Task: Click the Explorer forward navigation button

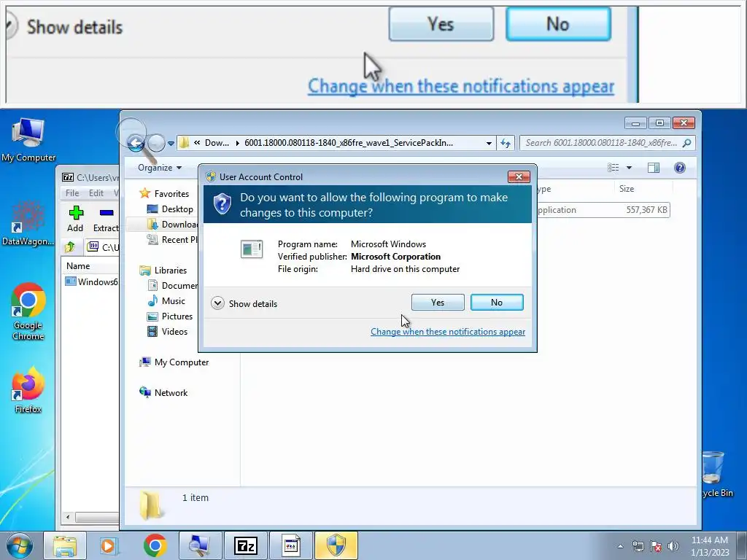Action: (x=156, y=142)
